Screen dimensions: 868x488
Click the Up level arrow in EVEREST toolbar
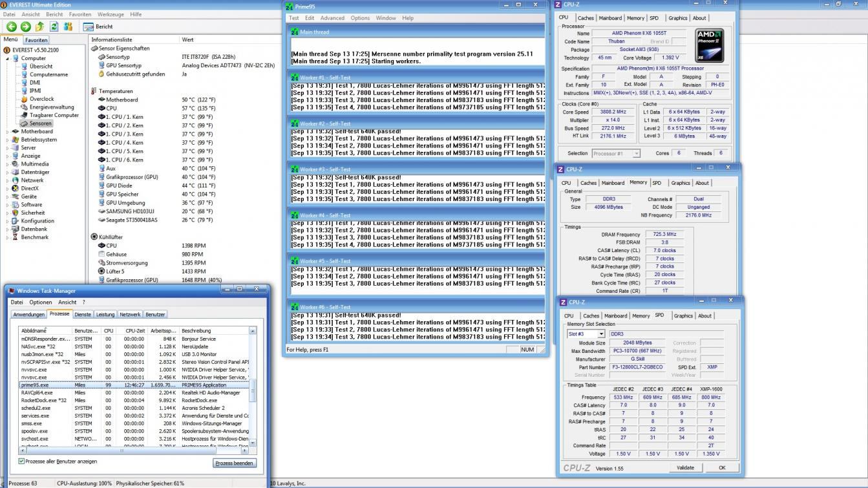(39, 27)
